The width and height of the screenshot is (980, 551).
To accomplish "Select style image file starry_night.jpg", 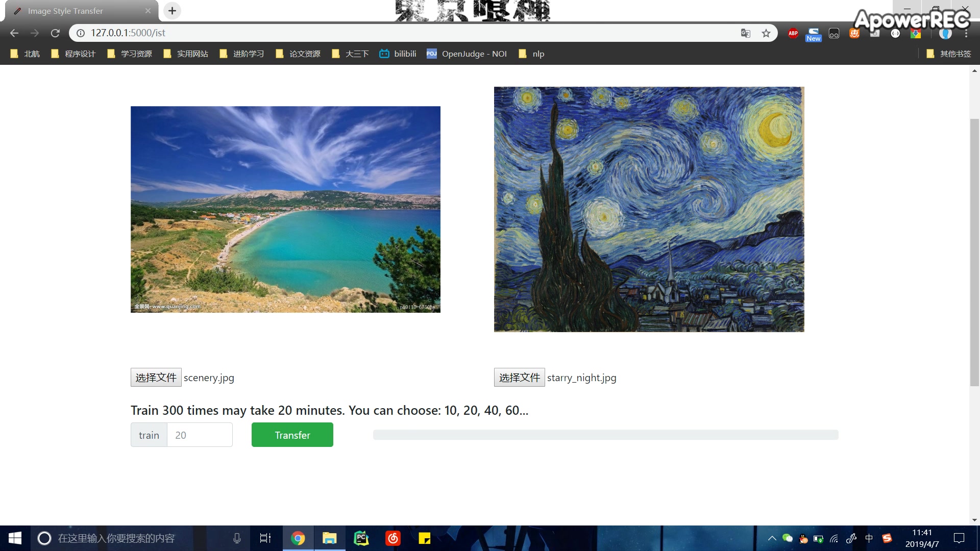I will (518, 377).
